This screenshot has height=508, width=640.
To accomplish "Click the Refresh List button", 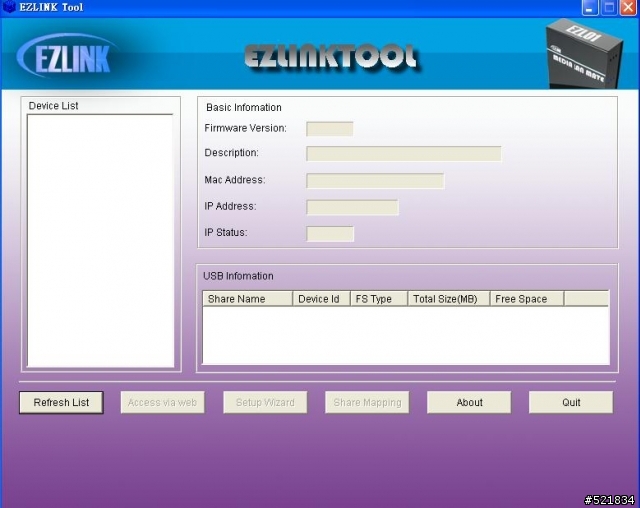I will tap(61, 403).
